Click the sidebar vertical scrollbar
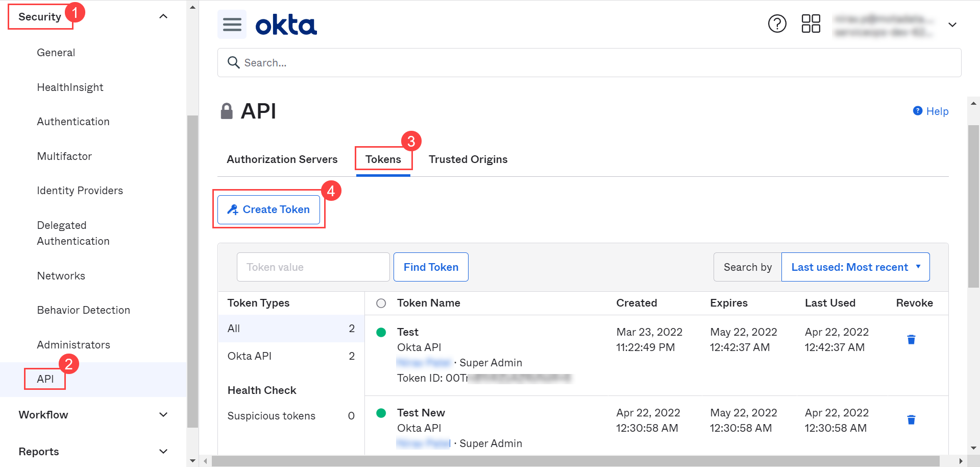This screenshot has height=467, width=980. click(192, 271)
